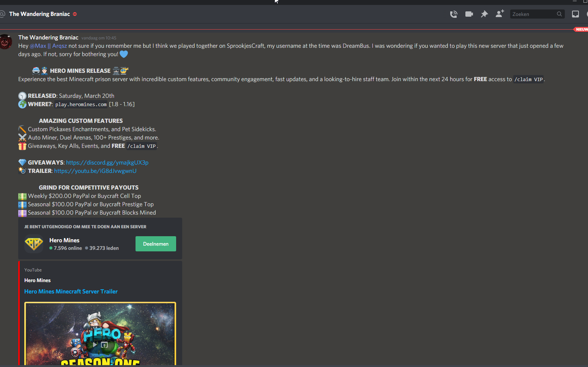Open the inbox panel
The height and width of the screenshot is (367, 588).
[x=575, y=14]
